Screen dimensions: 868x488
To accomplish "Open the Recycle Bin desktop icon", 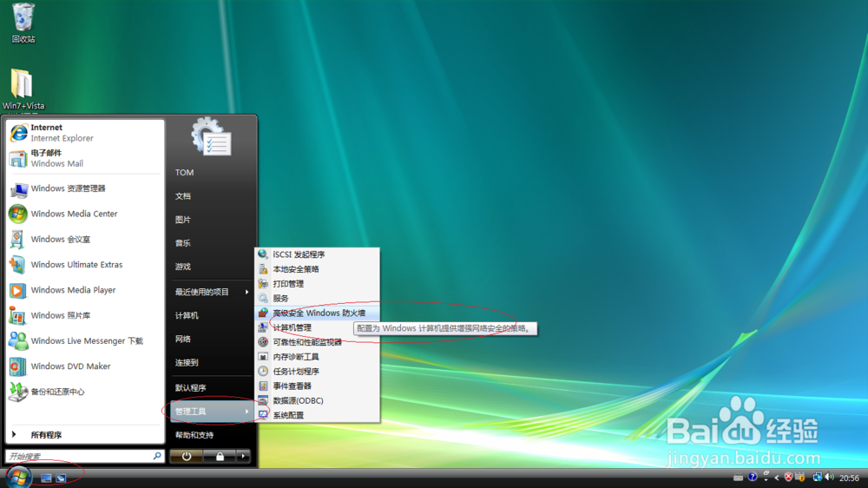I will (x=23, y=23).
